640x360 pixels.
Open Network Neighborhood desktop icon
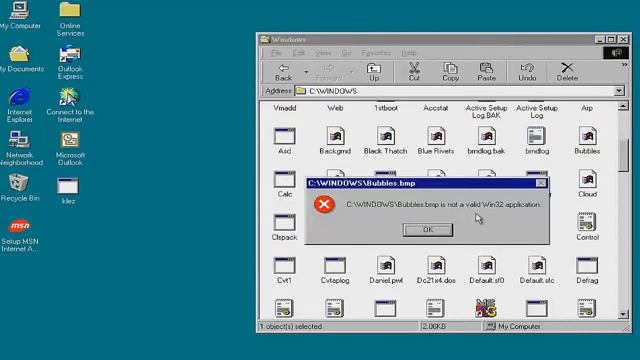click(x=20, y=148)
